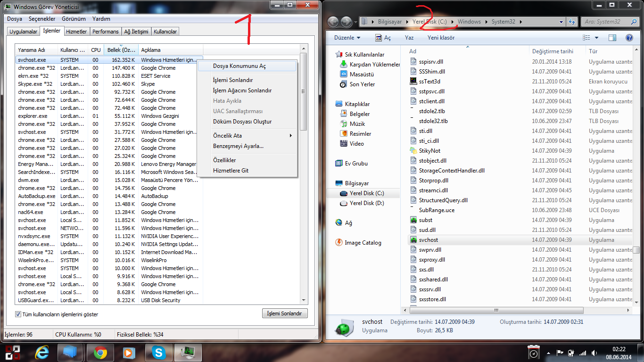Select Resimler library

(x=355, y=134)
